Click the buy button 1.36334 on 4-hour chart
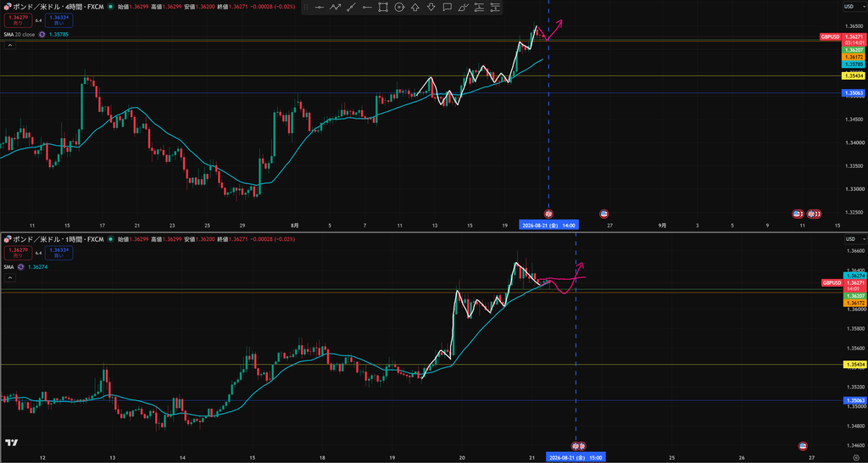The height and width of the screenshot is (463, 868). [59, 20]
